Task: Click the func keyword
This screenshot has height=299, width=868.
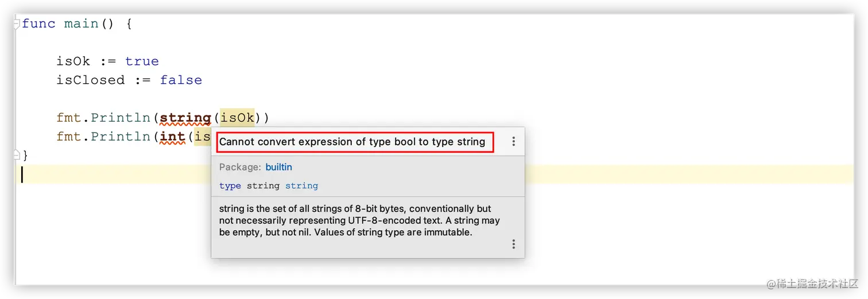Action: pos(38,24)
